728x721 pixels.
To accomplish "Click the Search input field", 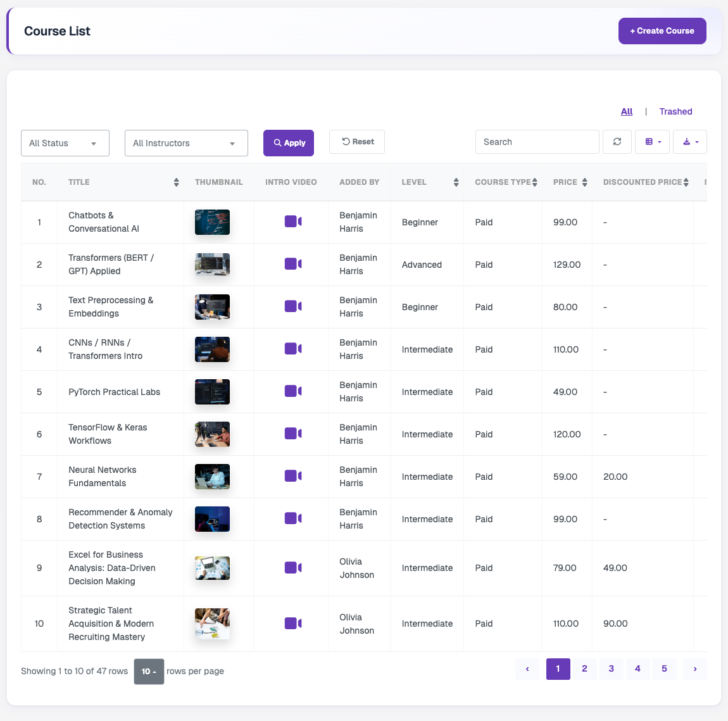I will coord(537,142).
